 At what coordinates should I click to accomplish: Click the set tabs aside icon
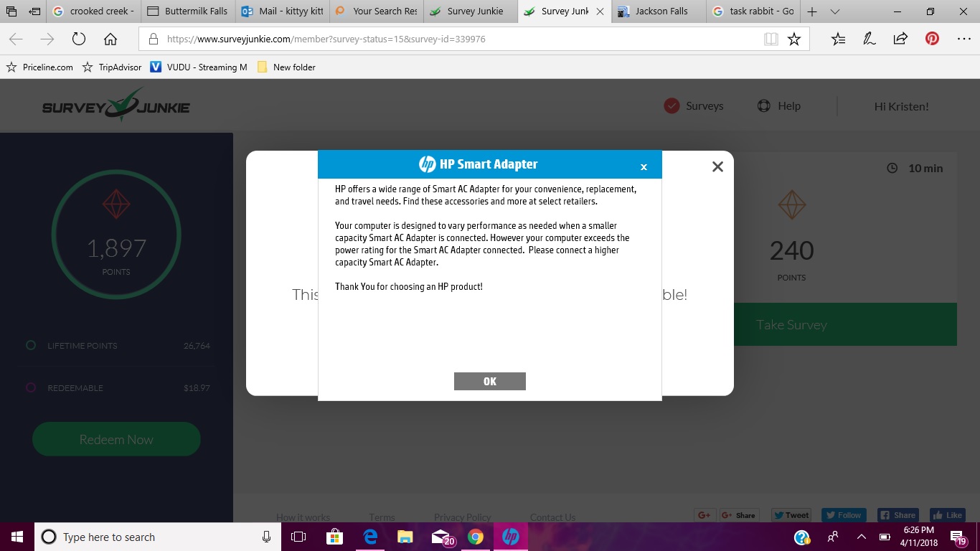click(x=34, y=11)
